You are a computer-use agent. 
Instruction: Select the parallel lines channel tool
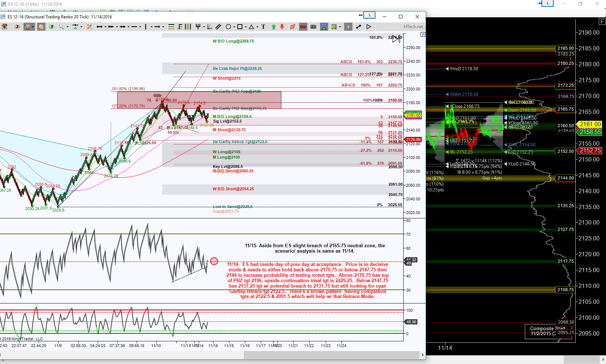[x=218, y=27]
